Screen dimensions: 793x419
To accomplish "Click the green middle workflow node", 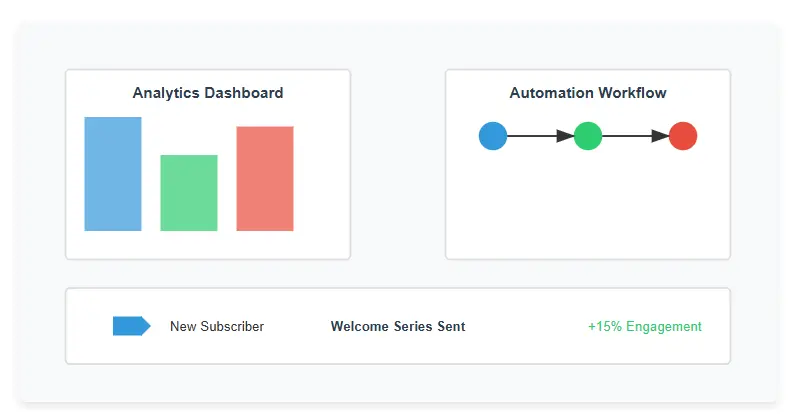I will tap(588, 136).
